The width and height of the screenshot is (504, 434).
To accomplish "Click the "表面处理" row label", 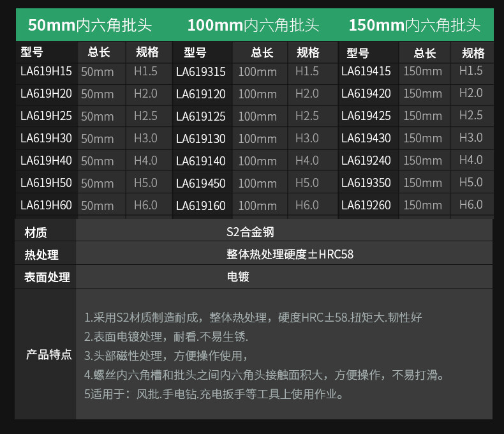I will coord(47,277).
